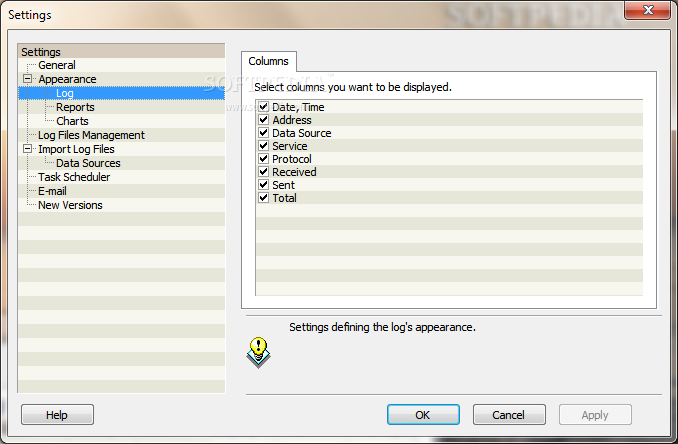This screenshot has height=444, width=678.
Task: Open the New Versions settings
Action: tap(70, 205)
